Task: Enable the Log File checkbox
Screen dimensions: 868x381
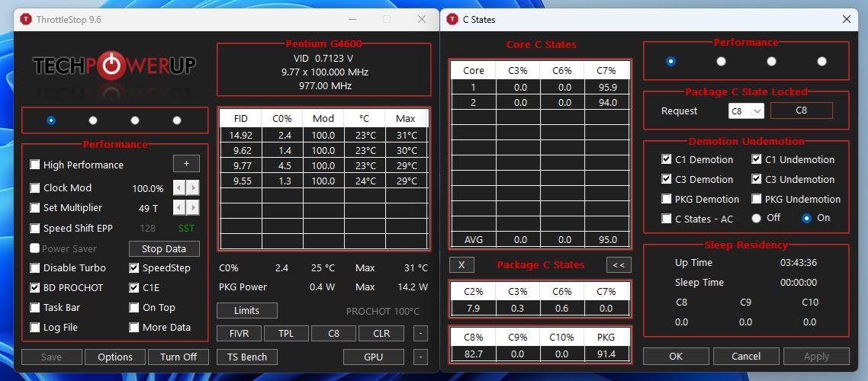Action: (35, 328)
